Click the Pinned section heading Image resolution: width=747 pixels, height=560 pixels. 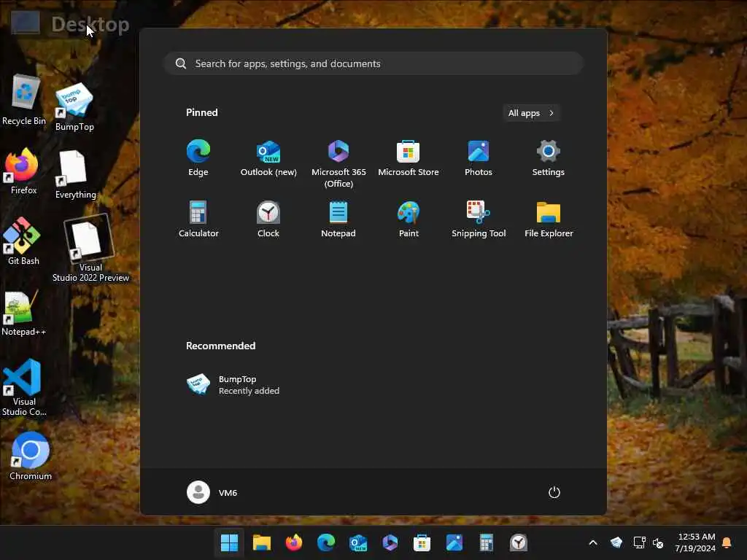point(201,112)
